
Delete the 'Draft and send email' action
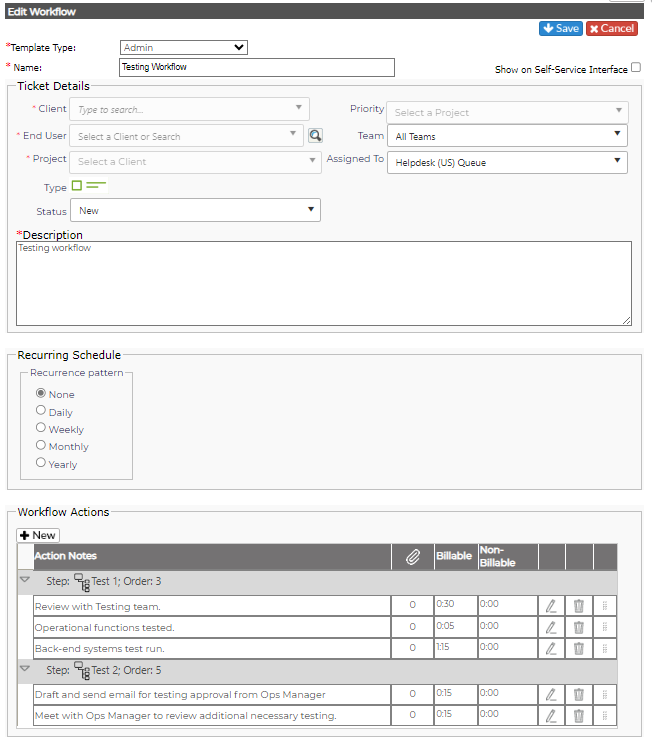pos(579,695)
